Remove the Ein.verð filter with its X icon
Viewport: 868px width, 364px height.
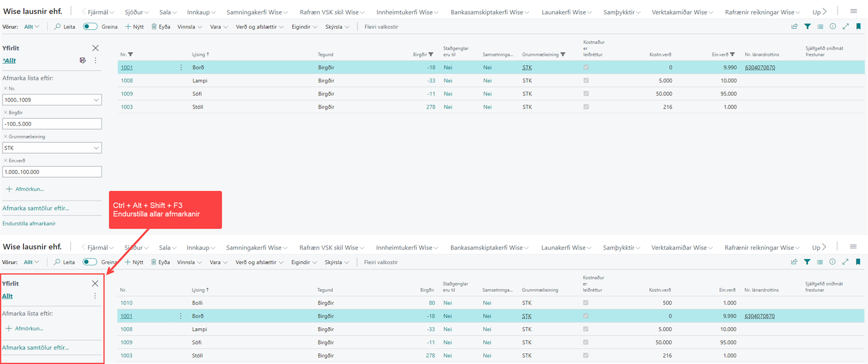5,160
